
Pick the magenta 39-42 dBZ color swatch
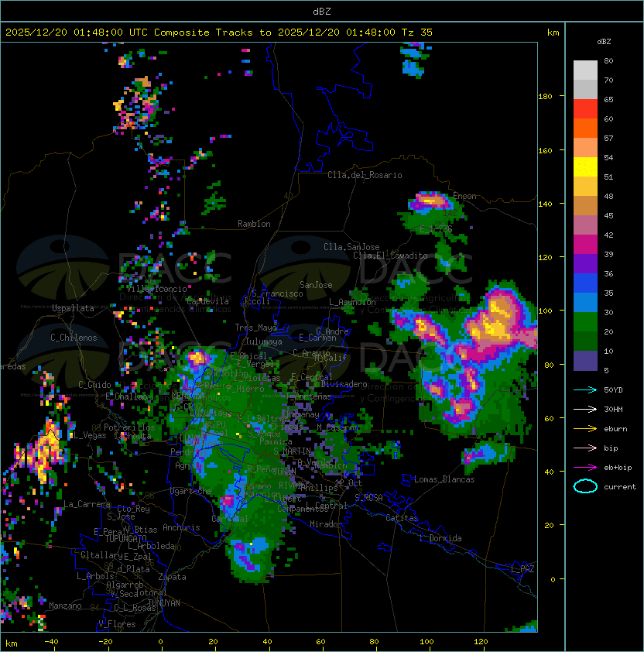click(x=585, y=245)
